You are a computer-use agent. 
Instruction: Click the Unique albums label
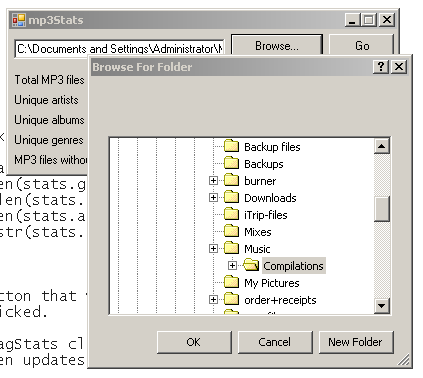pyautogui.click(x=49, y=120)
